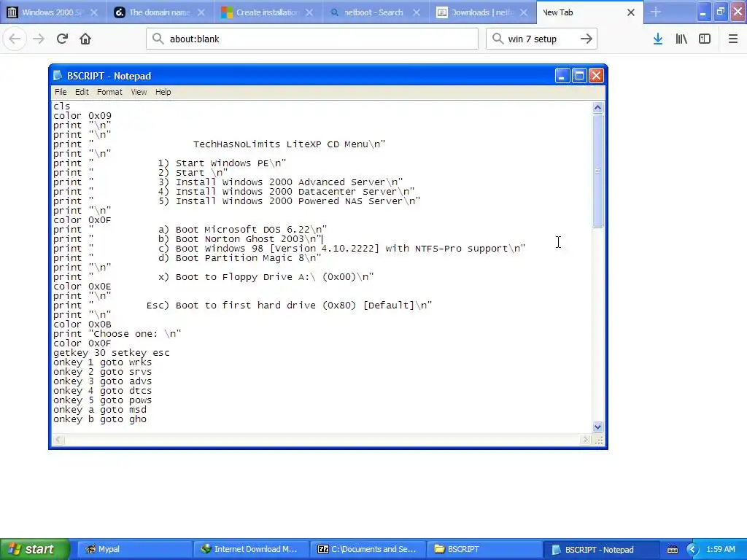Image resolution: width=747 pixels, height=560 pixels.
Task: Open the Windows Start button
Action: [x=34, y=549]
